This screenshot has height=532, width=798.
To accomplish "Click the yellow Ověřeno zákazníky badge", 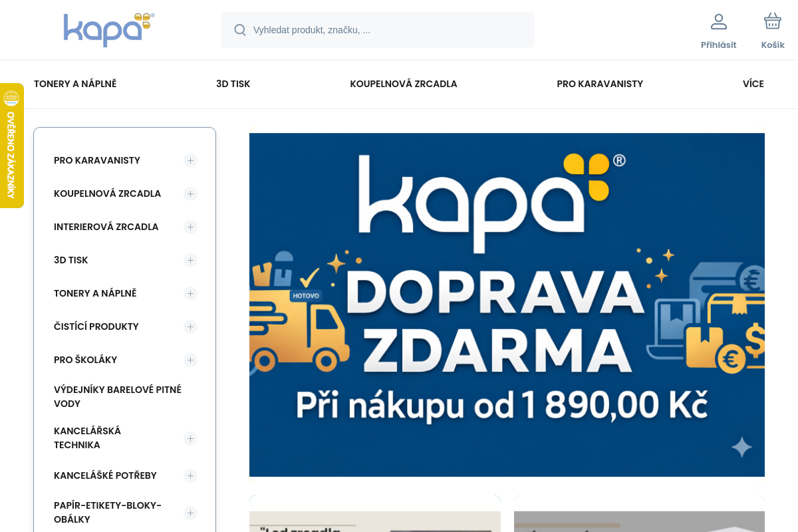I will click(11, 145).
